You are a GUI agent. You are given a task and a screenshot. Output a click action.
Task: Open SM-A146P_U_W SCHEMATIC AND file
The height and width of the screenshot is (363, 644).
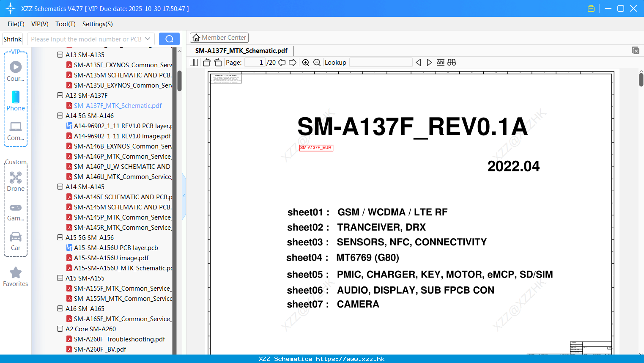pyautogui.click(x=122, y=166)
